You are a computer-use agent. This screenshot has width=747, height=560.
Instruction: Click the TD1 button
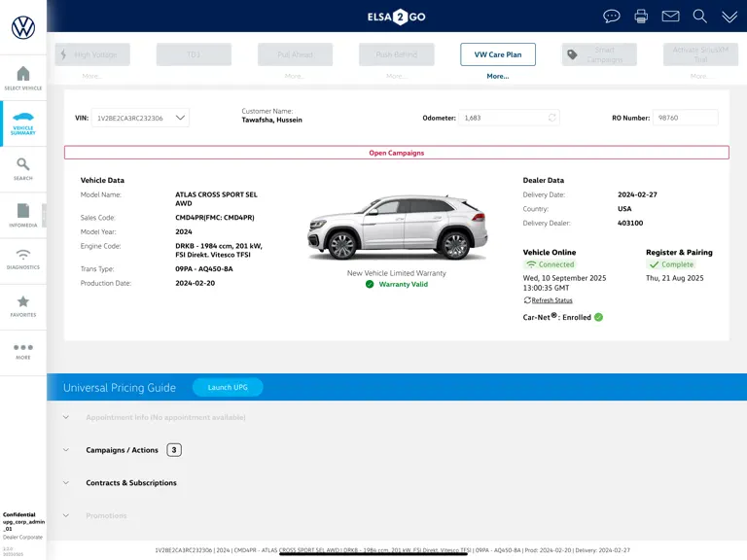click(x=194, y=54)
